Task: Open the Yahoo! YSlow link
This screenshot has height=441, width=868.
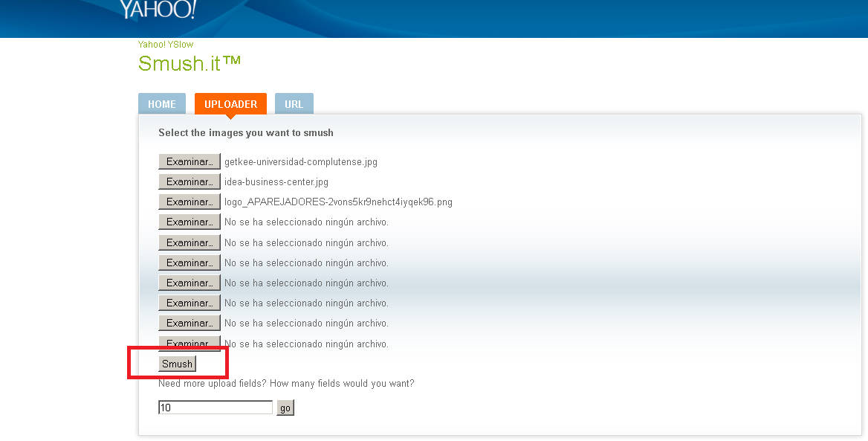Action: (166, 45)
